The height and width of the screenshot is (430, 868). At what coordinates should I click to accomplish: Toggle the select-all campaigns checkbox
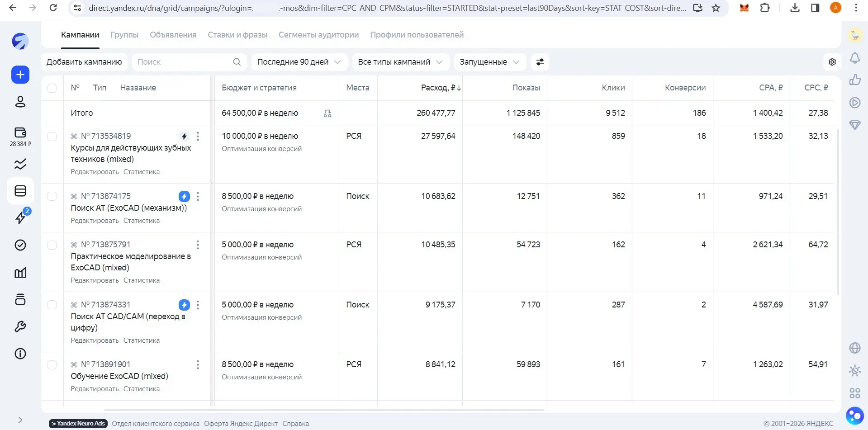point(52,88)
